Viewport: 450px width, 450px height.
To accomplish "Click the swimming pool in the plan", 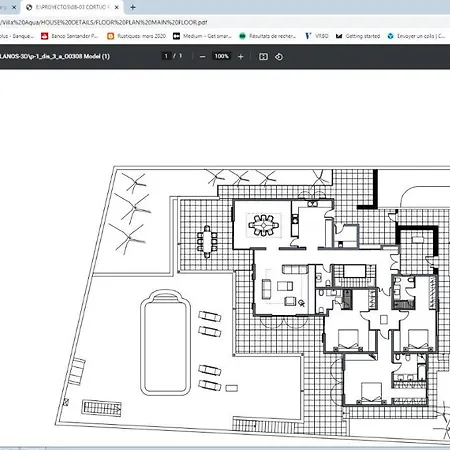I will 165,342.
